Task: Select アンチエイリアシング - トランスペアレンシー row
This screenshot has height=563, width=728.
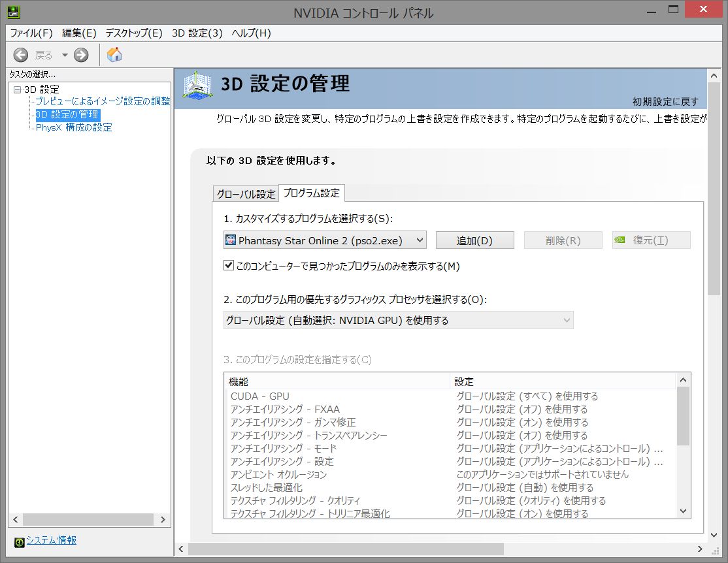Action: [x=450, y=436]
